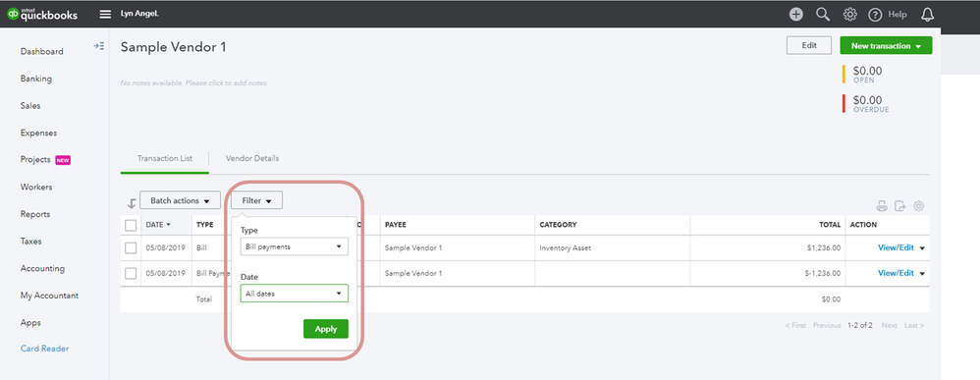Open Help in the header
Screen dimensions: 980x380
coord(888,15)
